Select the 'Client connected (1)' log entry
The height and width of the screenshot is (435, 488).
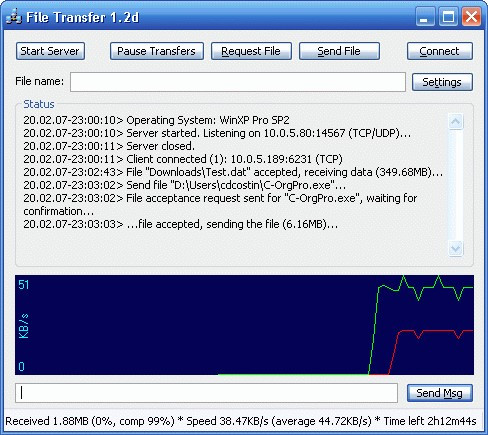(x=183, y=159)
